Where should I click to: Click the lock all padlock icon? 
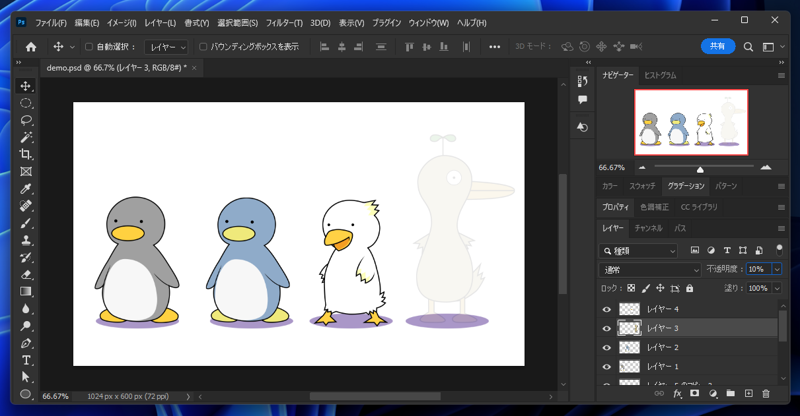[x=689, y=288]
